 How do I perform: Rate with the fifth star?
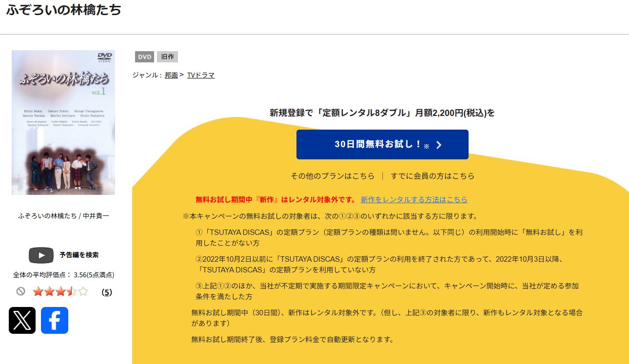(x=83, y=292)
